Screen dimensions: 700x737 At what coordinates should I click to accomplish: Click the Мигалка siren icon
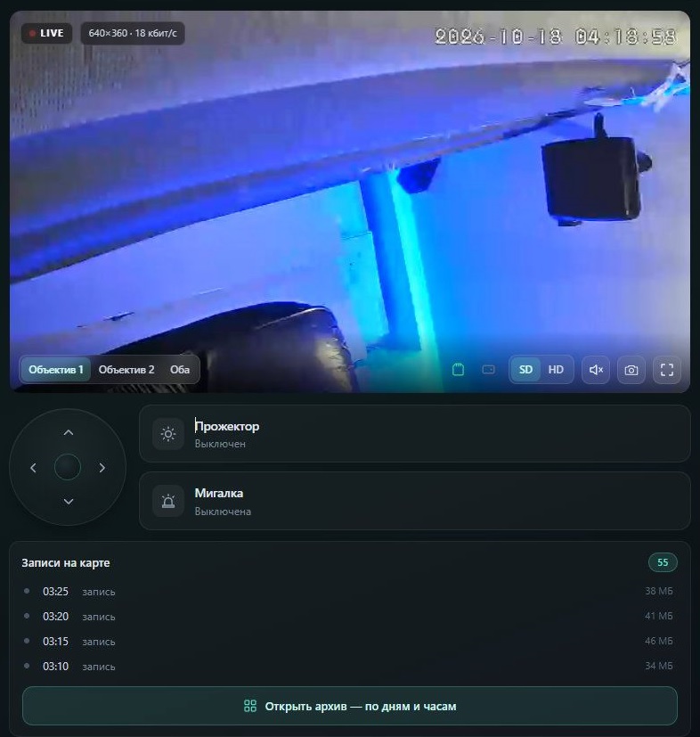pos(168,502)
